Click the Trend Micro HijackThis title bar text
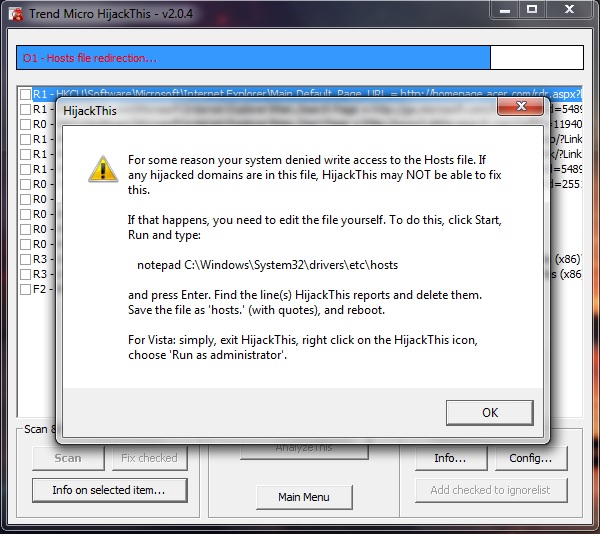Image resolution: width=600 pixels, height=534 pixels. (111, 14)
